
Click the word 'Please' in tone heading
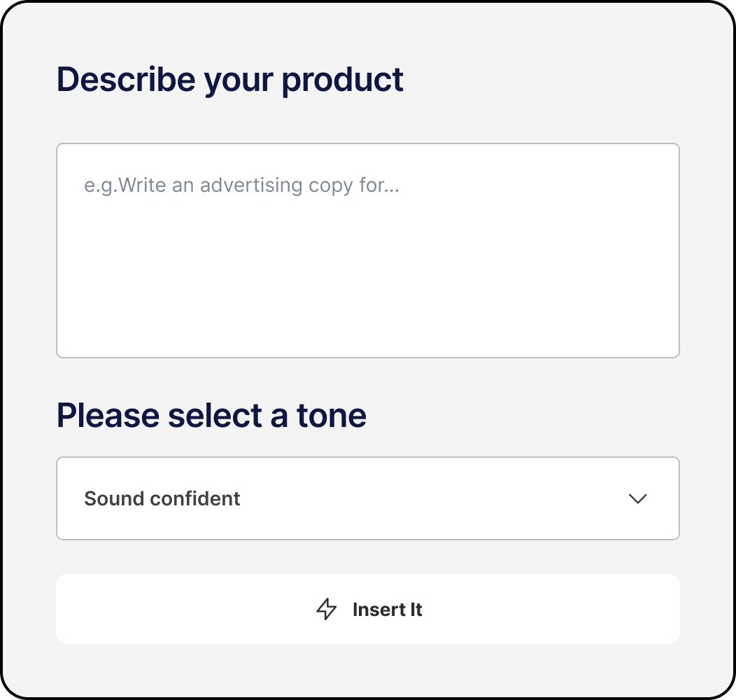[x=108, y=415]
